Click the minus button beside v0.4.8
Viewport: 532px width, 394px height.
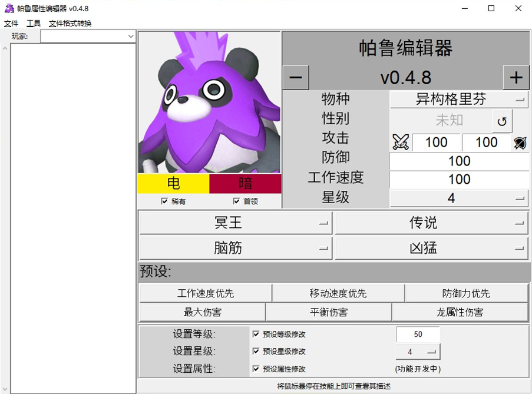tap(296, 78)
